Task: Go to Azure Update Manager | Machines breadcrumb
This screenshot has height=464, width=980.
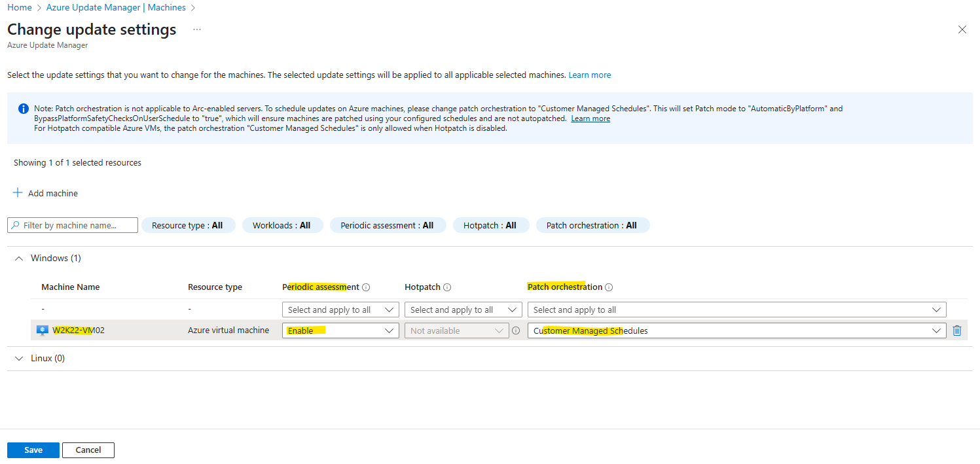Action: (x=116, y=7)
